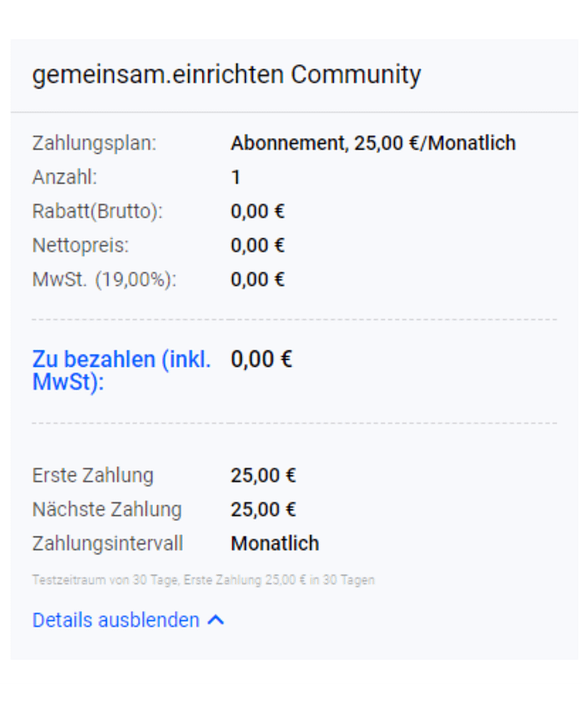The height and width of the screenshot is (728, 582).
Task: Click the Nettopreis label
Action: (81, 245)
